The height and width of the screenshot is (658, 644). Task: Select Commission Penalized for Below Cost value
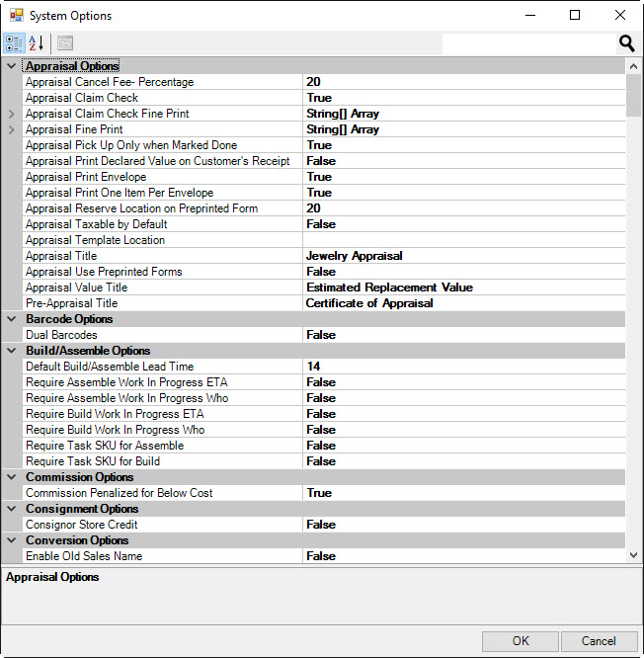(x=462, y=493)
